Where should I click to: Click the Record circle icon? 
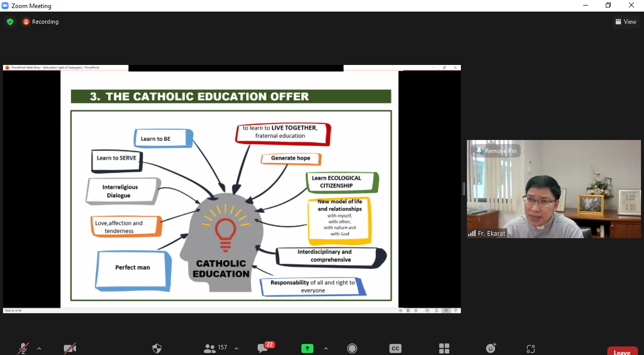pos(352,348)
